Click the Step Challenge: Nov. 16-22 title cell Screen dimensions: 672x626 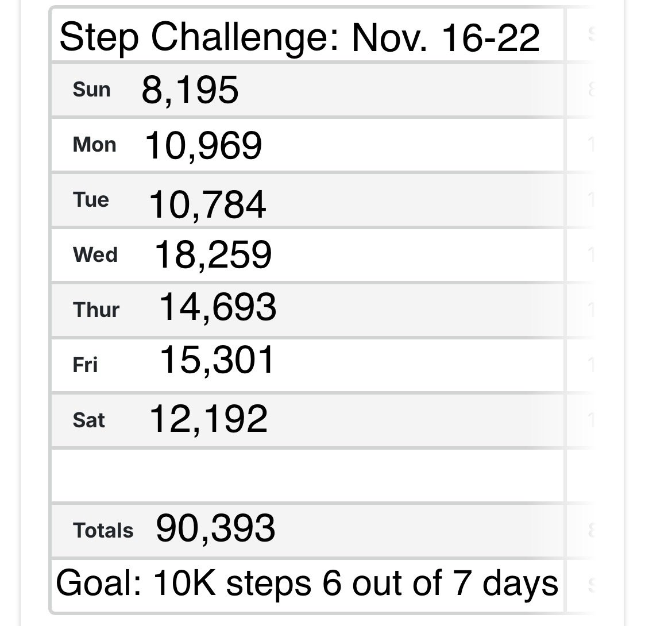(299, 37)
